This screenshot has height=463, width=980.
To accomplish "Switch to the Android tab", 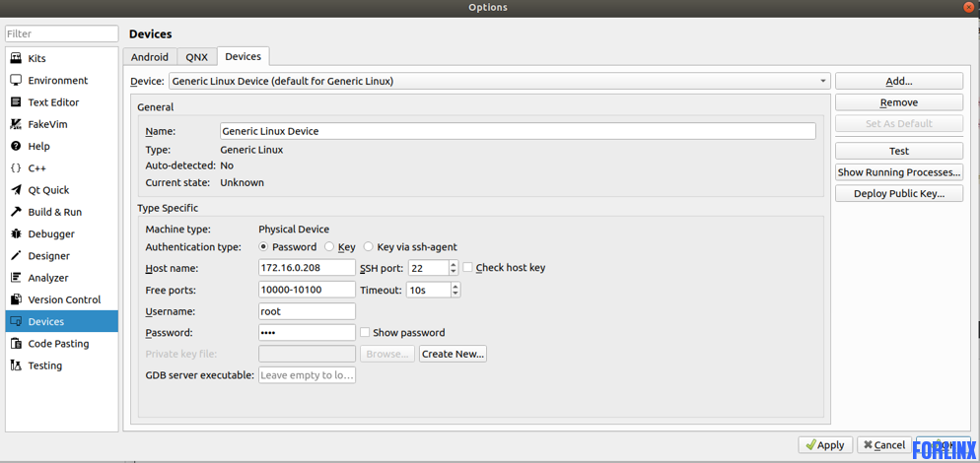I will (x=150, y=57).
